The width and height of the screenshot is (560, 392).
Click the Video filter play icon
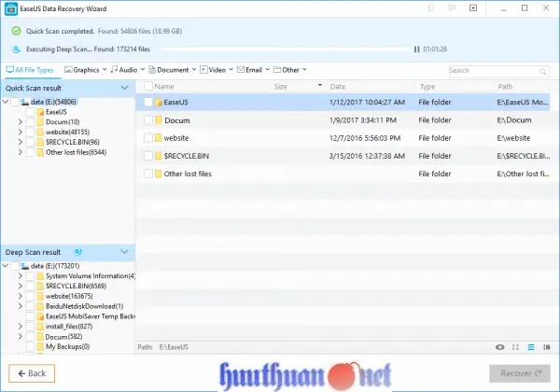click(x=203, y=70)
